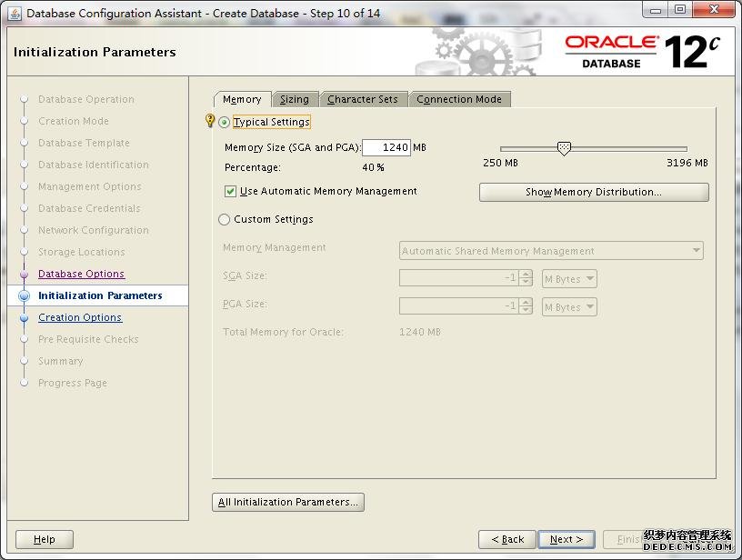Viewport: 742px width, 560px height.
Task: Click the Memory Size input field
Action: [x=386, y=147]
